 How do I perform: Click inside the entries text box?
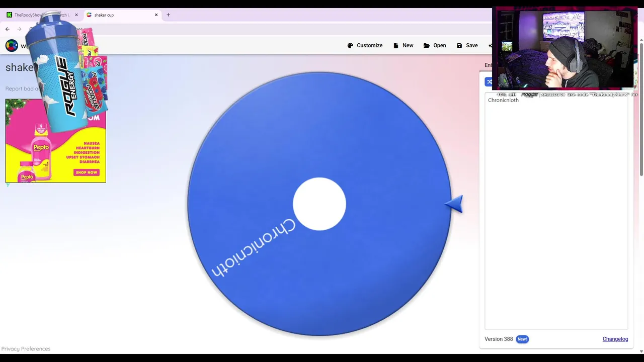[x=556, y=211]
